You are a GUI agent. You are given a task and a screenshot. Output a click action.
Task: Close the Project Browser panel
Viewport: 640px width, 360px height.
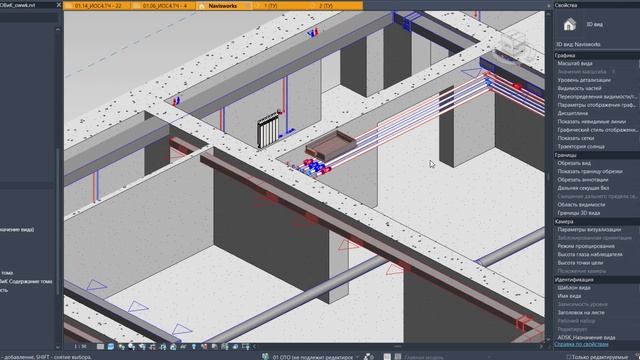click(x=59, y=5)
